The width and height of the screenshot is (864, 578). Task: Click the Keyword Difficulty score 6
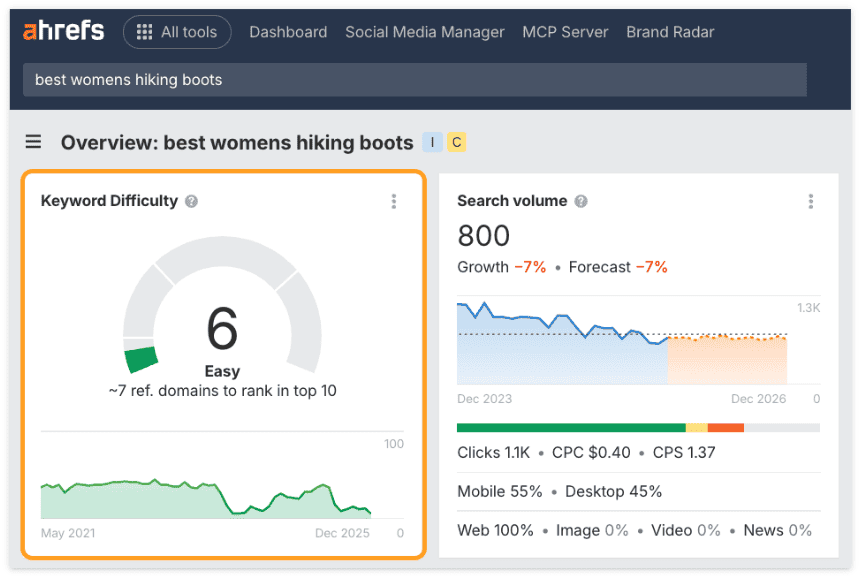tap(222, 328)
